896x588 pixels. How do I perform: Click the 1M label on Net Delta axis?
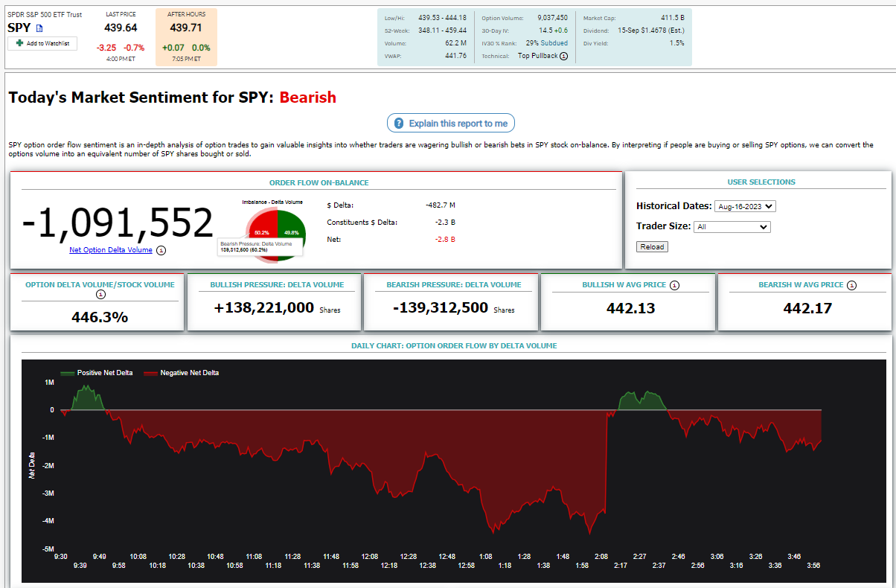pos(50,383)
